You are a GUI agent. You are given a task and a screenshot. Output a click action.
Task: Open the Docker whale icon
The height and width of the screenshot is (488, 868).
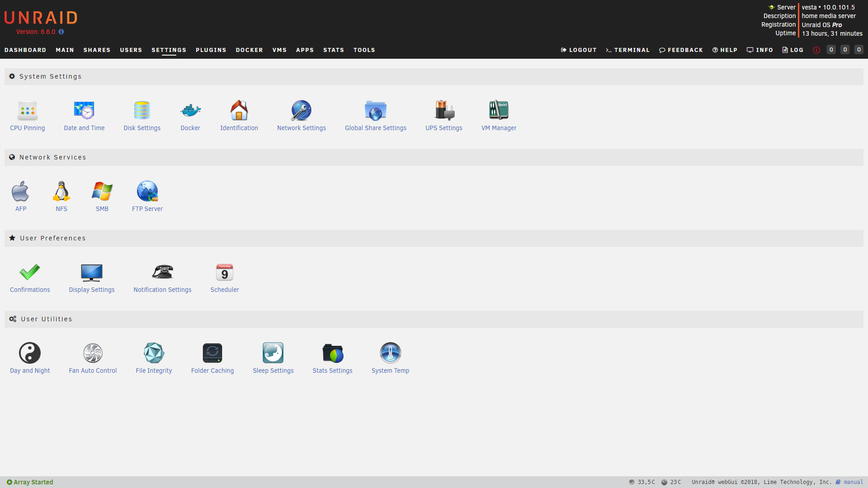pos(190,111)
